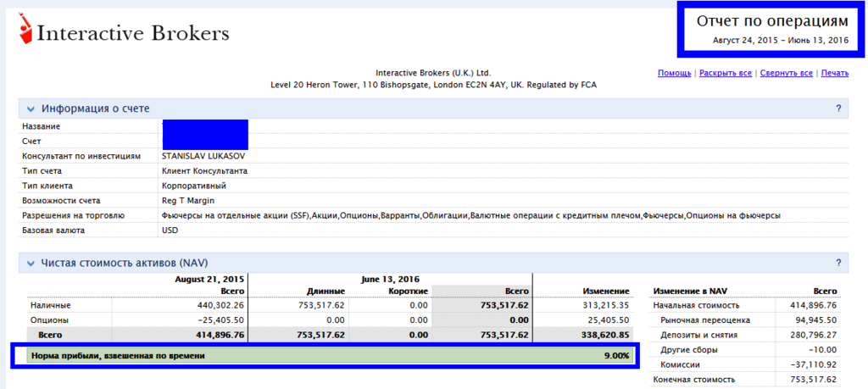
Task: Click the 94,945.50 market revaluation value
Action: point(818,320)
